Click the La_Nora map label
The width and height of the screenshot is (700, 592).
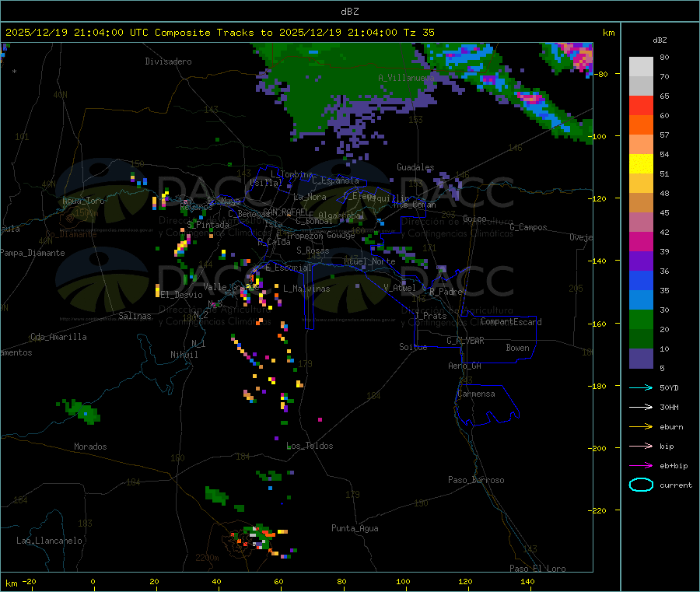coord(310,197)
